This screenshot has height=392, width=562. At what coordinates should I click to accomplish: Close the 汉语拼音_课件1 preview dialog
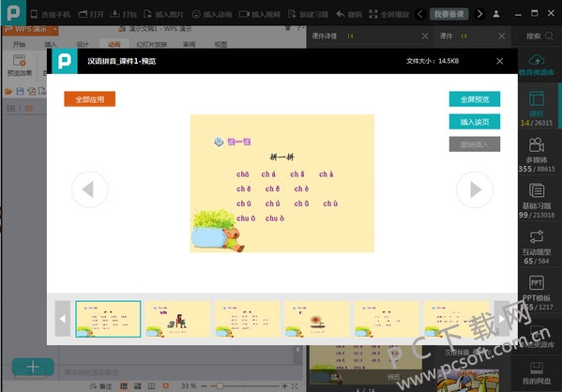coord(500,61)
